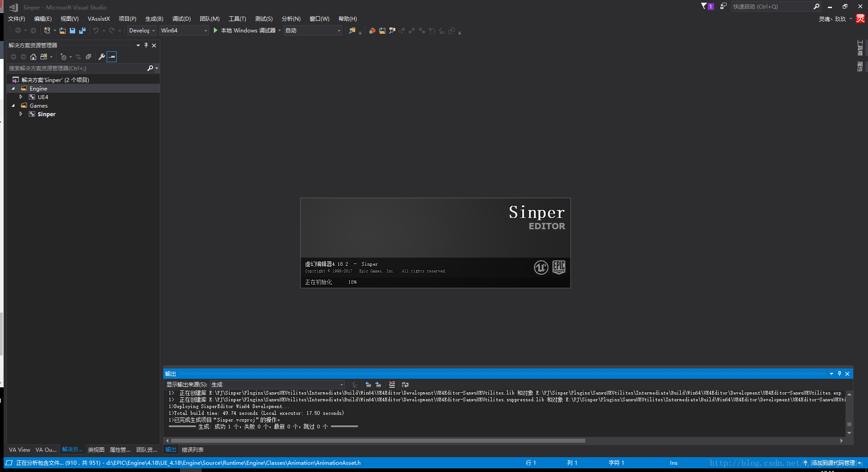868x472 pixels.
Task: Toggle auto-hide pin on Solution Explorer panel
Action: click(146, 45)
